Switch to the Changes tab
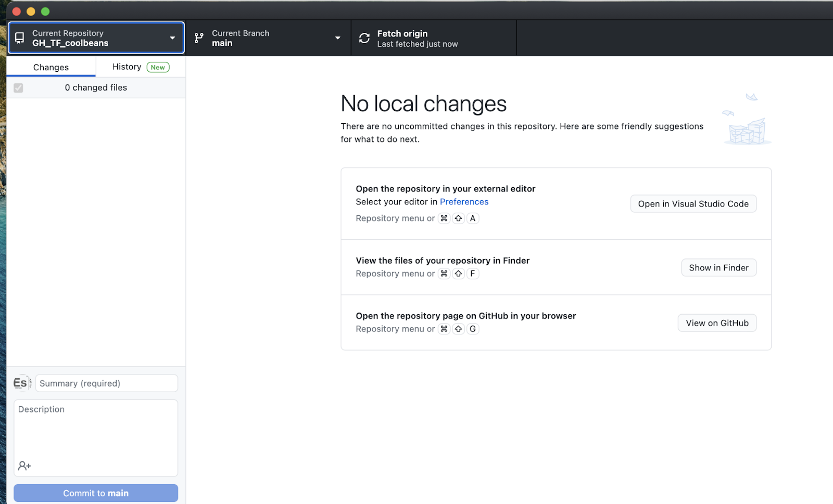This screenshot has height=504, width=833. click(x=51, y=67)
